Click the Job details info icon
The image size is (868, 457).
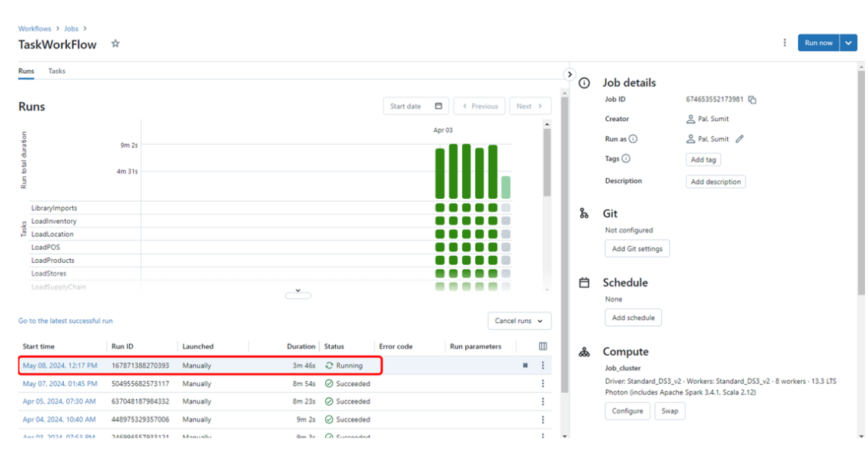pyautogui.click(x=583, y=82)
